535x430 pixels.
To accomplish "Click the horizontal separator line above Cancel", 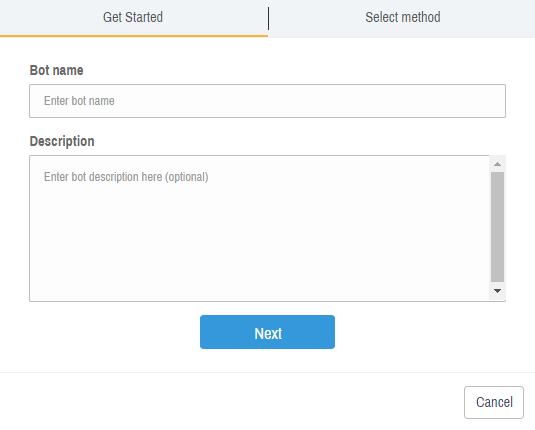I will [267, 372].
